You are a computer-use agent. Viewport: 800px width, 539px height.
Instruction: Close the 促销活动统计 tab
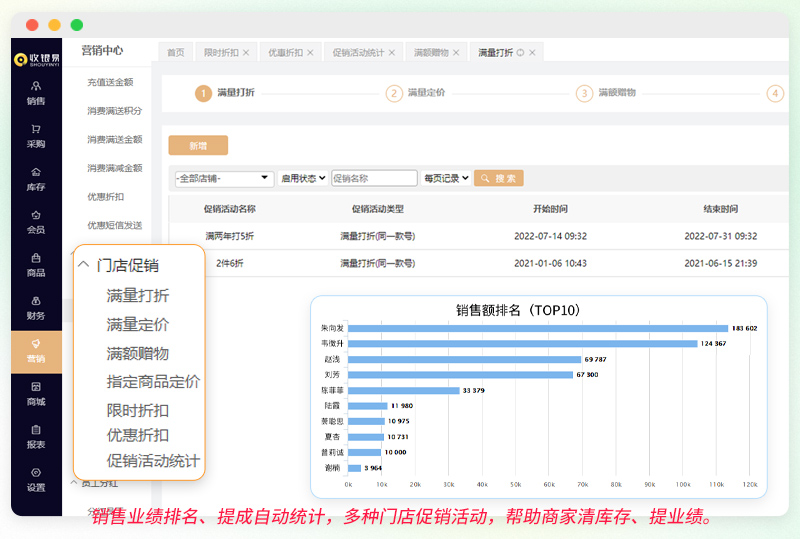coord(392,53)
